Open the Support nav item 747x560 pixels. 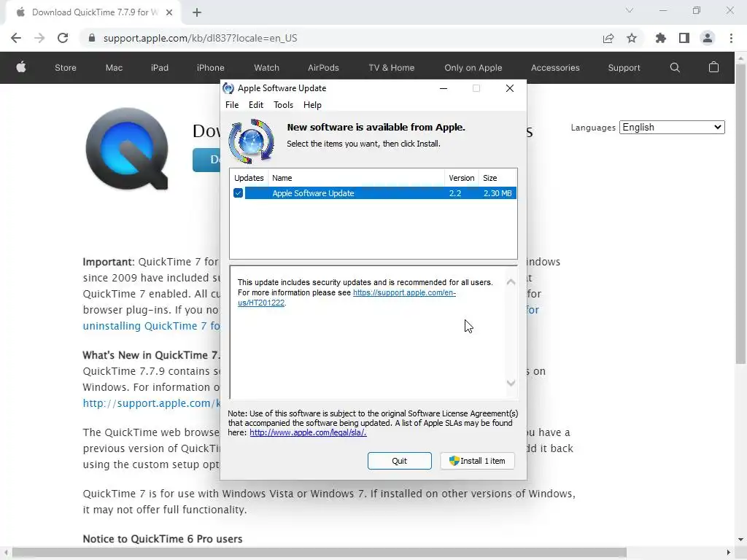coord(624,68)
